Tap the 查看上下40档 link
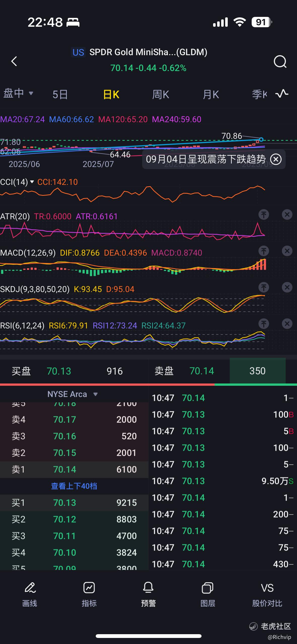297x644 pixels. click(74, 486)
